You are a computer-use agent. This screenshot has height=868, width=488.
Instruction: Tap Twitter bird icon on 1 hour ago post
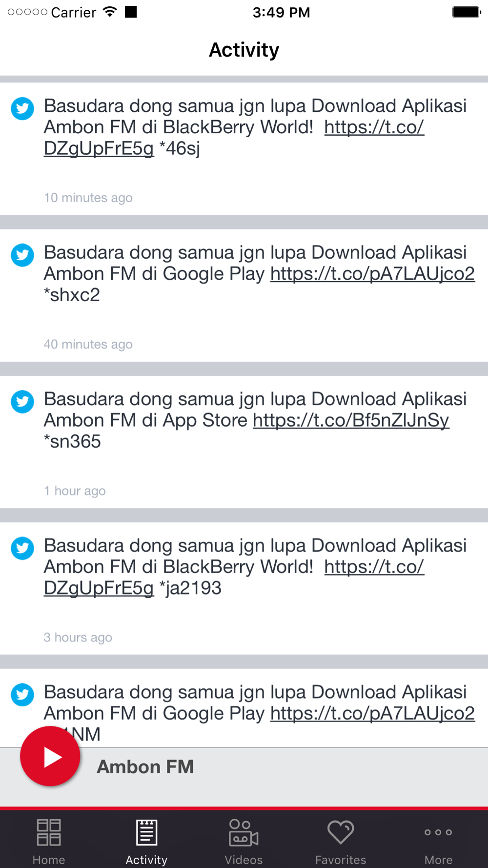(22, 401)
